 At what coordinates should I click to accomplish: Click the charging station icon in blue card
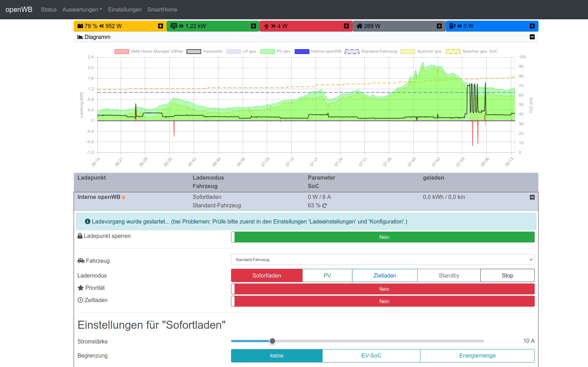[452, 26]
